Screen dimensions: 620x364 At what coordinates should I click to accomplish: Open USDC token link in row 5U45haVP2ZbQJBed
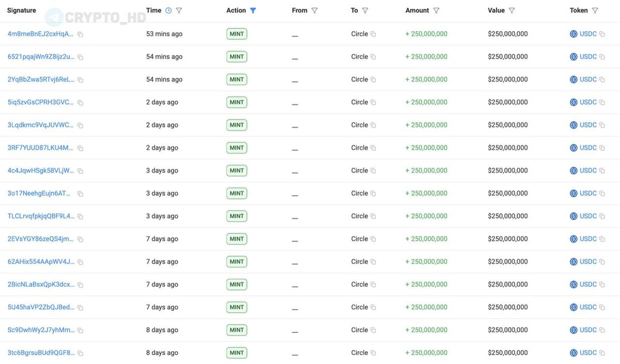pos(588,307)
